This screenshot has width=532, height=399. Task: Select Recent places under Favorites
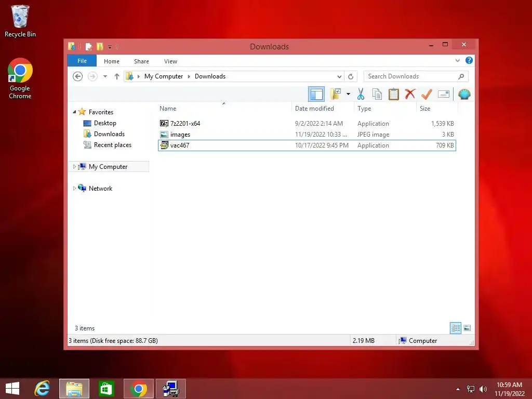112,145
